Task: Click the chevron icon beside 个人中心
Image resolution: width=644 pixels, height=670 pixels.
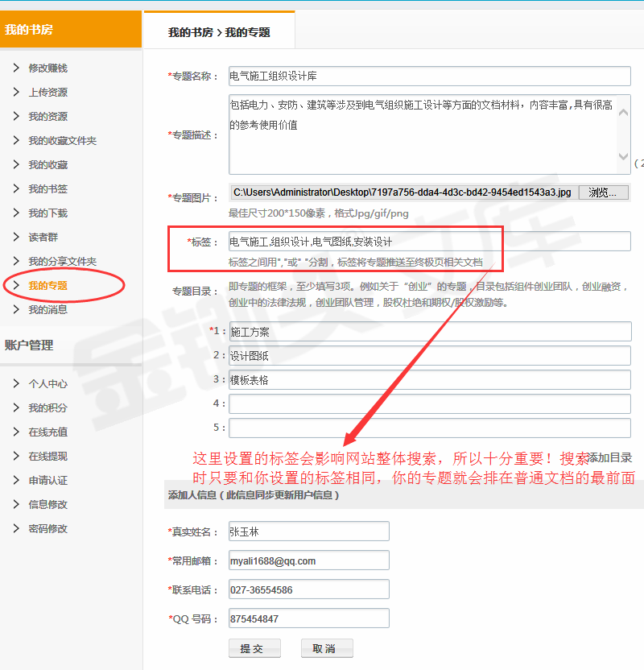Action: [x=16, y=383]
